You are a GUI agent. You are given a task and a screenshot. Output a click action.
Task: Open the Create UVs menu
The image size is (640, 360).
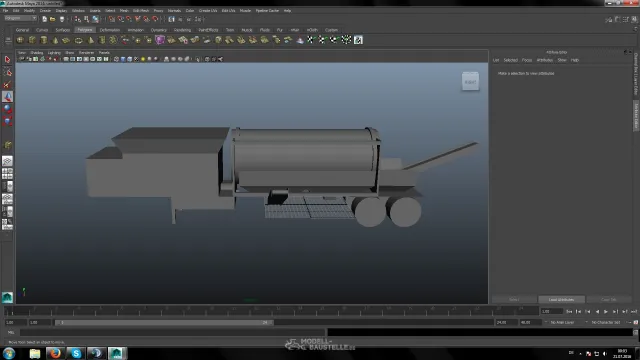[208, 11]
